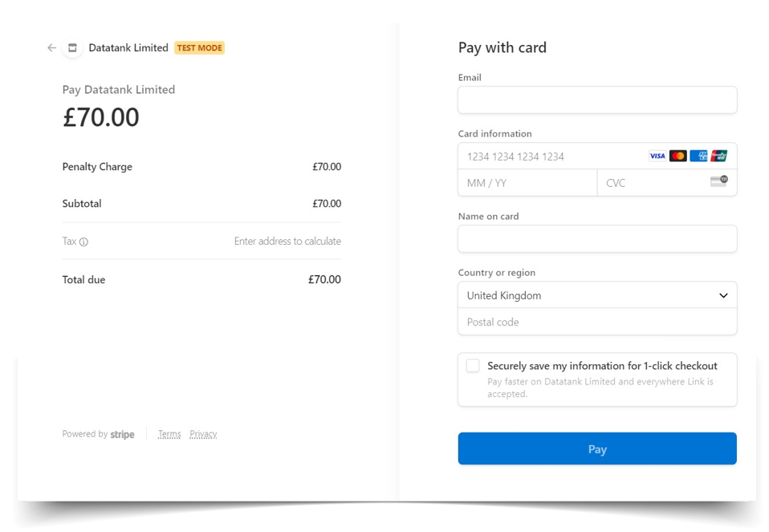
Task: Click the Mastercard logo
Action: point(677,156)
